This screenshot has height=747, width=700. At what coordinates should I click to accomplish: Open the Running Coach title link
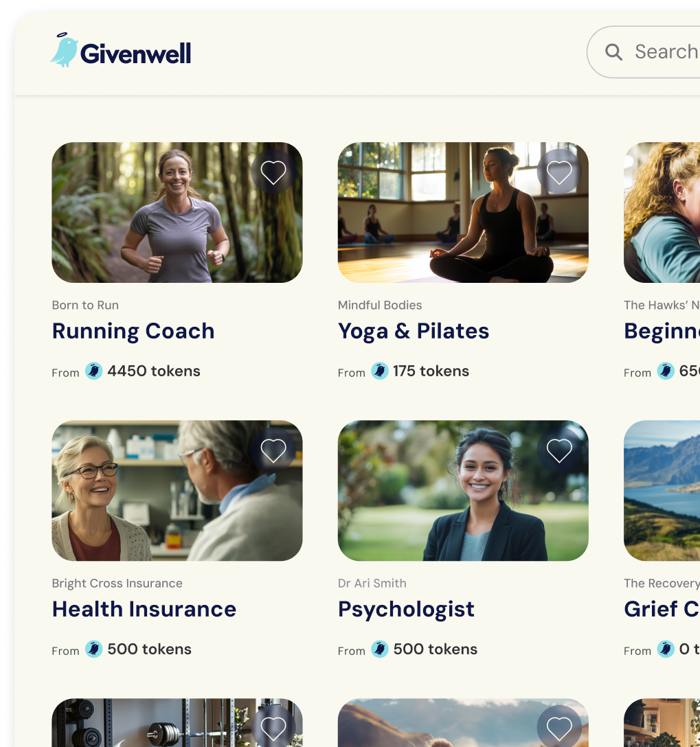click(133, 331)
